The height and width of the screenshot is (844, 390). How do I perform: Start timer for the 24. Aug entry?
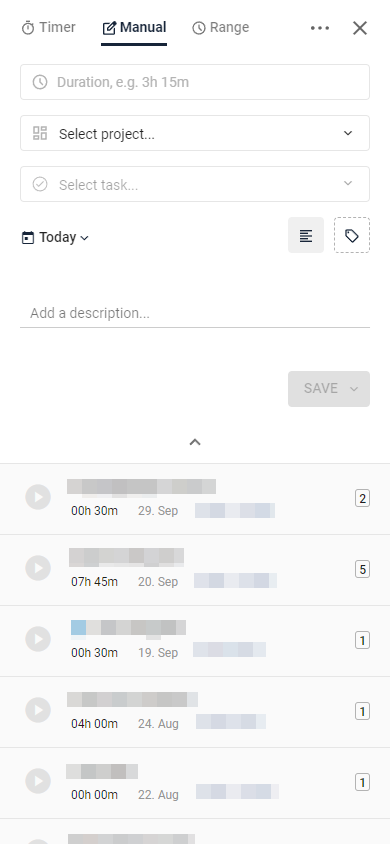click(x=38, y=710)
